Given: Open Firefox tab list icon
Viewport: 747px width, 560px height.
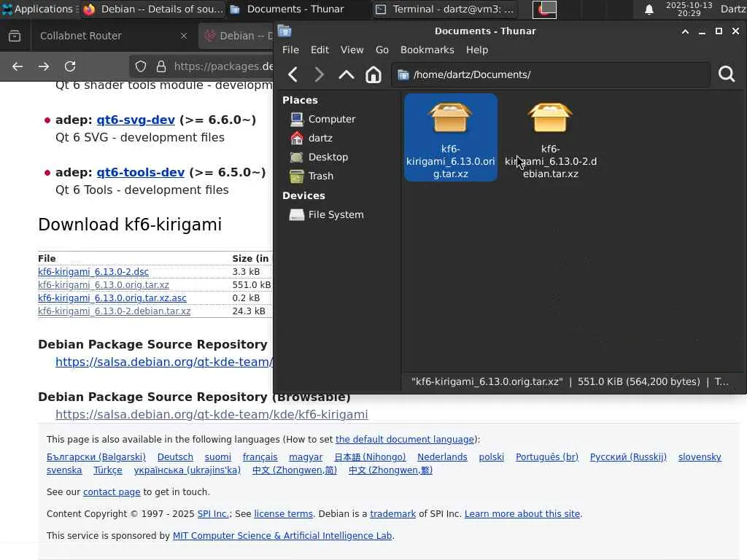Looking at the screenshot, I should tap(15, 36).
